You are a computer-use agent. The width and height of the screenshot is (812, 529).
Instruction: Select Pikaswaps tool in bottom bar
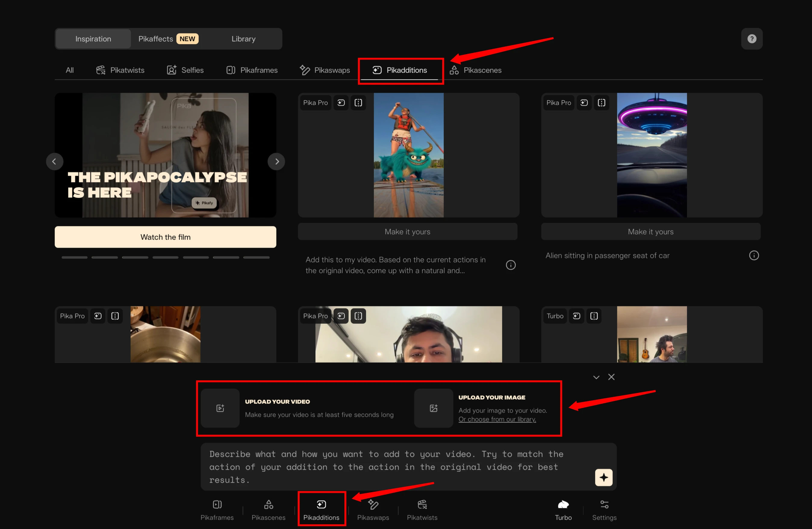(373, 510)
